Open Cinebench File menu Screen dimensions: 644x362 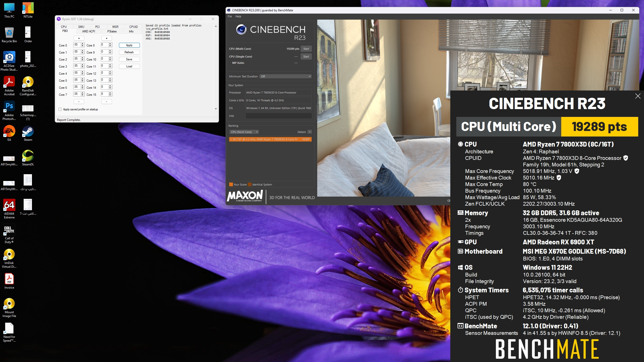(230, 16)
